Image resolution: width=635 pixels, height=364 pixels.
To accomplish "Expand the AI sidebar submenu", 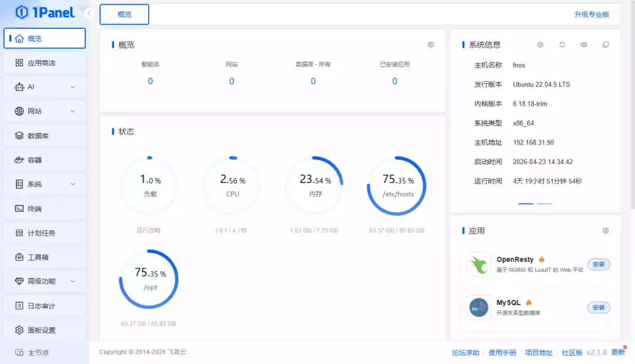I will 44,87.
